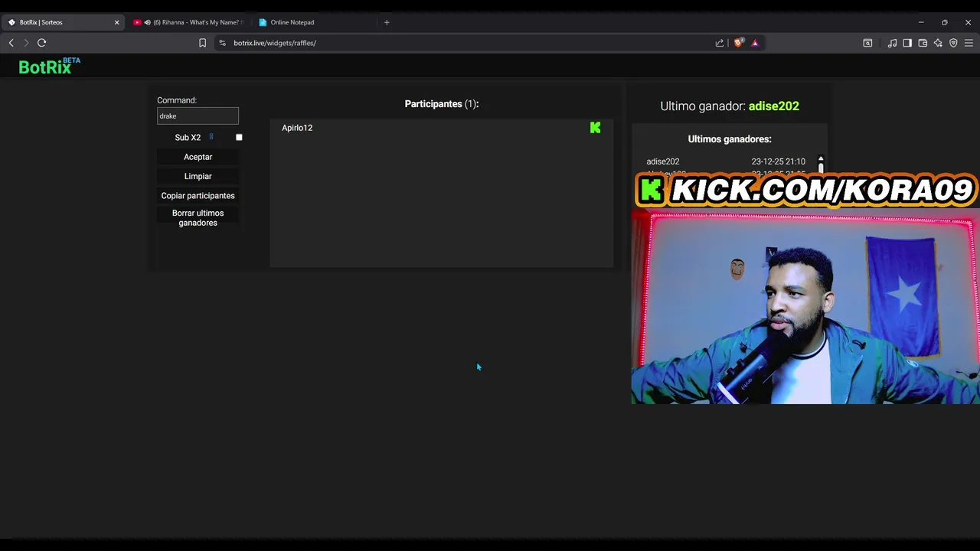Open the Leo AI sparkle icon
Screen dimensions: 980x551
938,43
